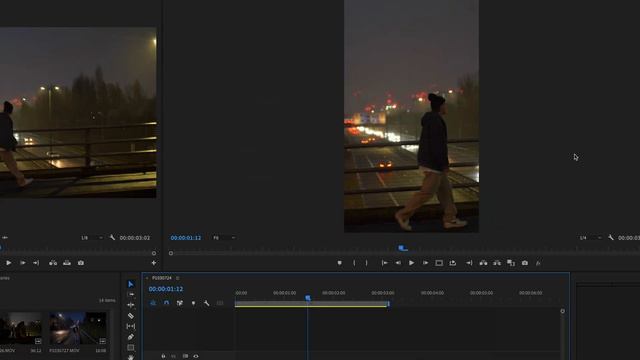Click the Program monitor scrub bar playhead
Image resolution: width=640 pixels, height=360 pixels.
[402, 248]
